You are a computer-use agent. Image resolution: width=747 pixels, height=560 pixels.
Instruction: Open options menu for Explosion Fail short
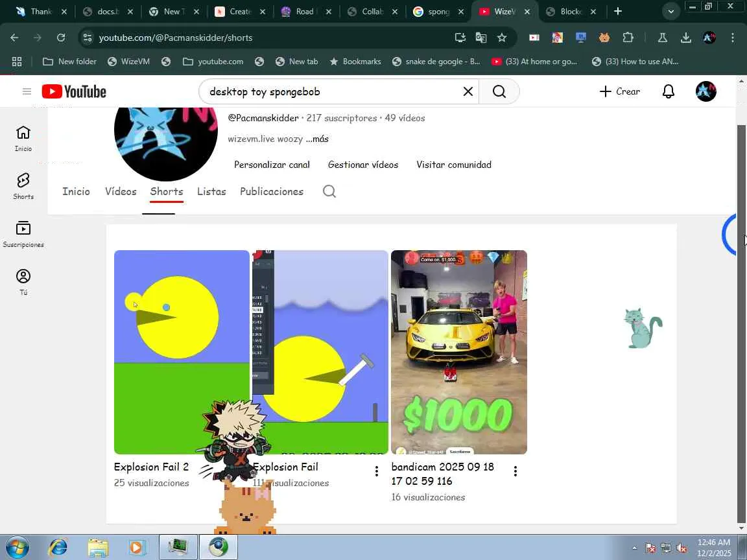pos(376,471)
